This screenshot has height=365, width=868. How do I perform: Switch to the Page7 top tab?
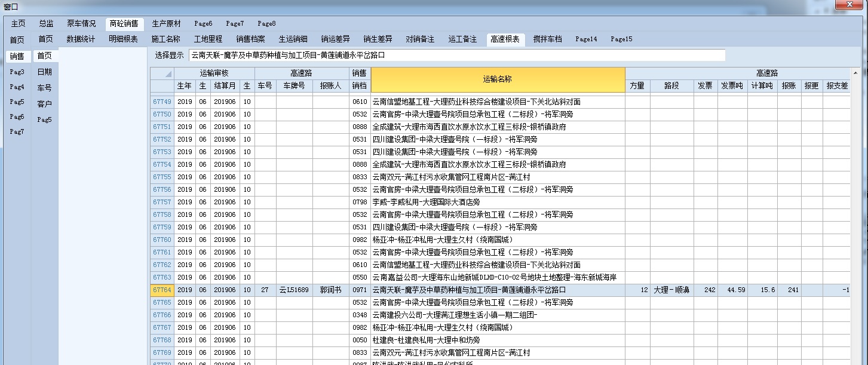coord(235,24)
